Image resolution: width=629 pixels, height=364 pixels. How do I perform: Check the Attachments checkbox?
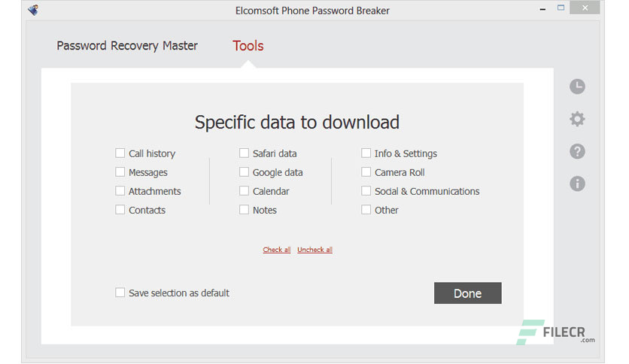[x=120, y=191]
